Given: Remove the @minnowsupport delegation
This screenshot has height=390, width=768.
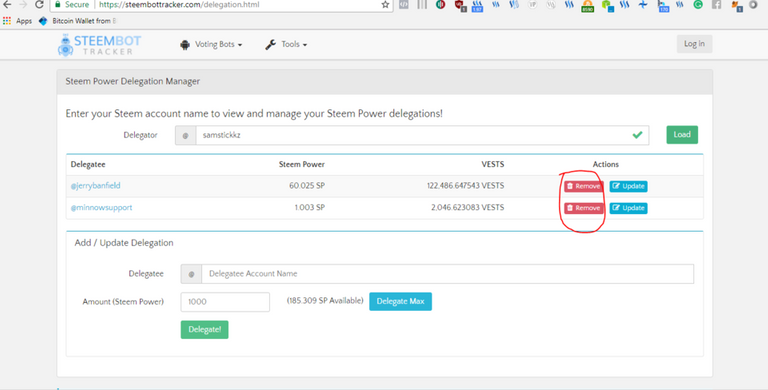Looking at the screenshot, I should [x=584, y=208].
